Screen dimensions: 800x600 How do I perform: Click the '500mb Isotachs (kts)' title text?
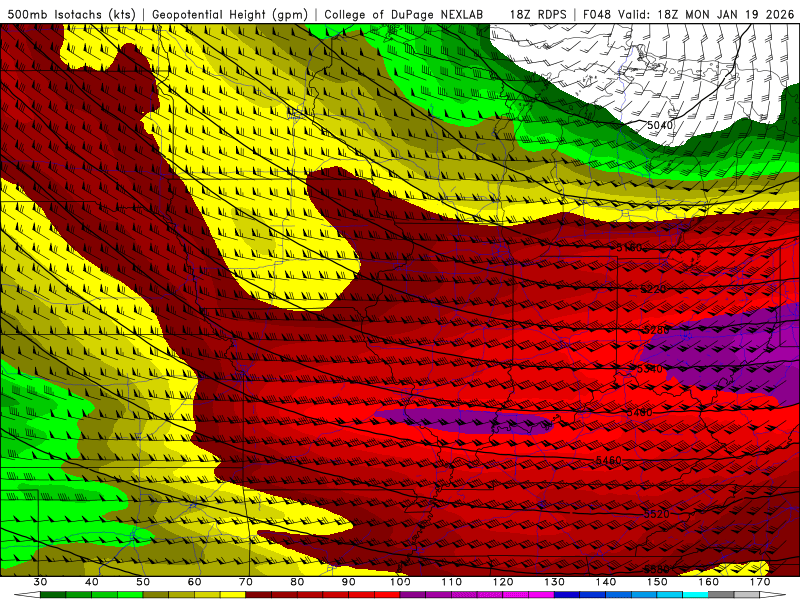point(71,15)
